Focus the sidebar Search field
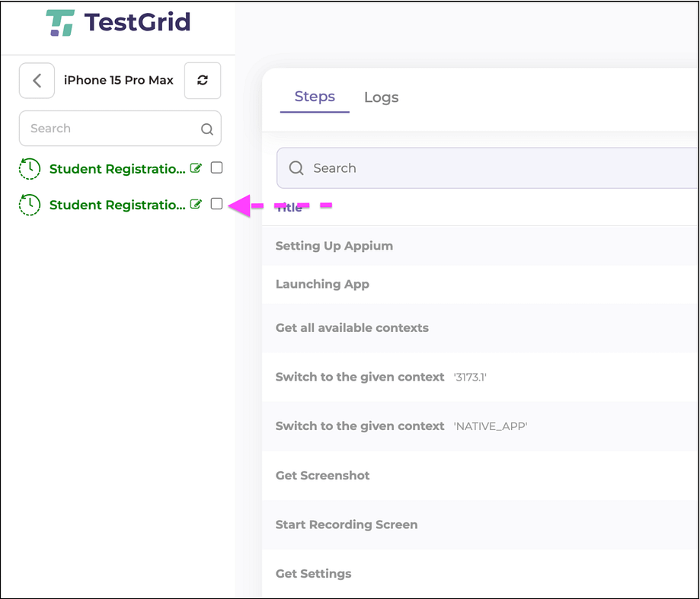The height and width of the screenshot is (599, 700). [120, 129]
